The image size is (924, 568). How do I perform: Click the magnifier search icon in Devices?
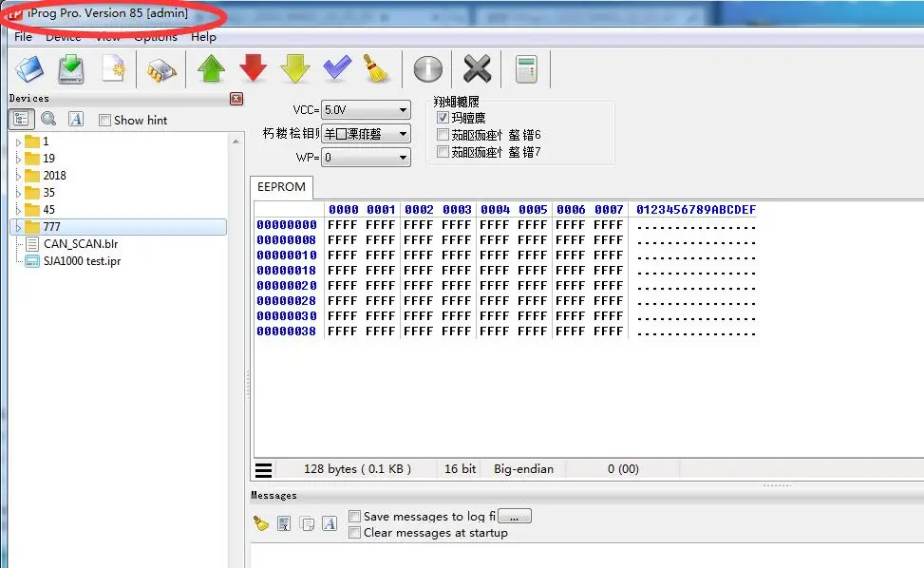48,119
